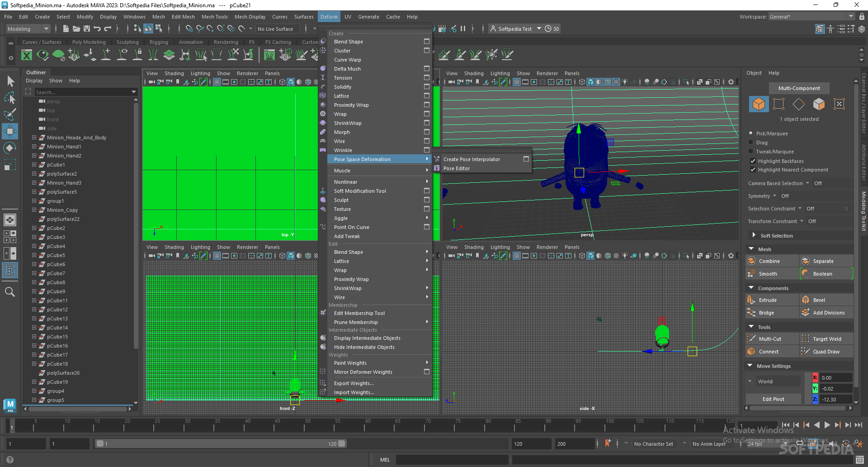Image resolution: width=868 pixels, height=467 pixels.
Task: Click the Play forward playback button
Action: (x=827, y=425)
